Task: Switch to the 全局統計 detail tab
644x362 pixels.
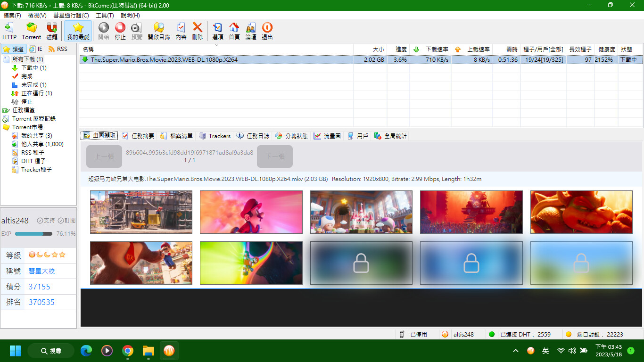Action: pos(390,136)
